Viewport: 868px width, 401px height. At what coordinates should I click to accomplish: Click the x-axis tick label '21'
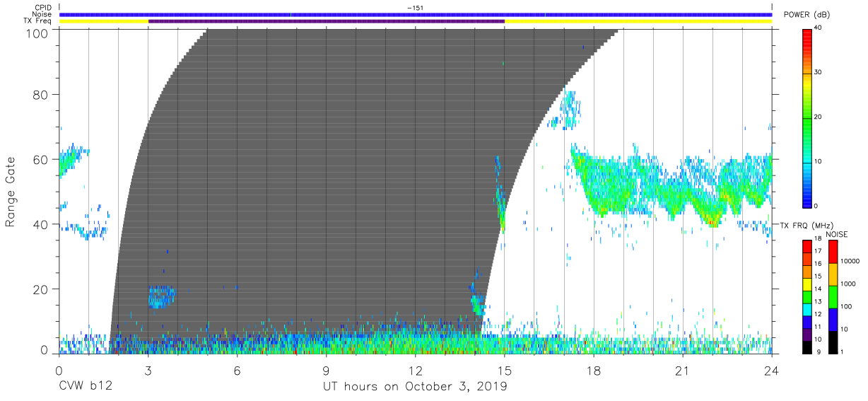[x=683, y=371]
